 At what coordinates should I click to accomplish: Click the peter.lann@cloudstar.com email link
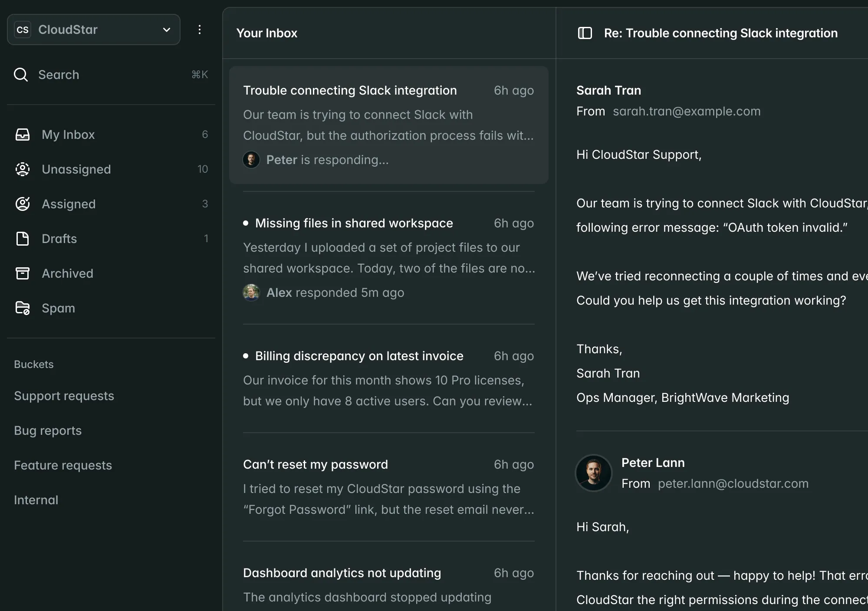click(x=733, y=483)
